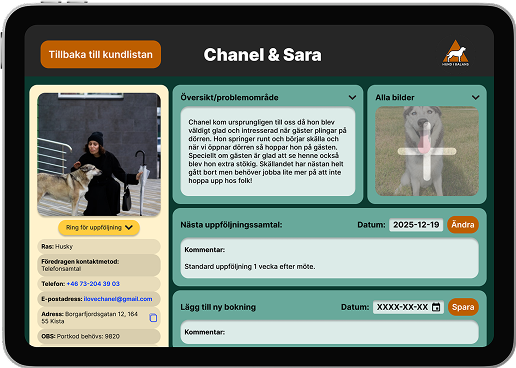Open the photo of Chanel and Sara
Image resolution: width=516 pixels, height=368 pixels.
(x=99, y=154)
